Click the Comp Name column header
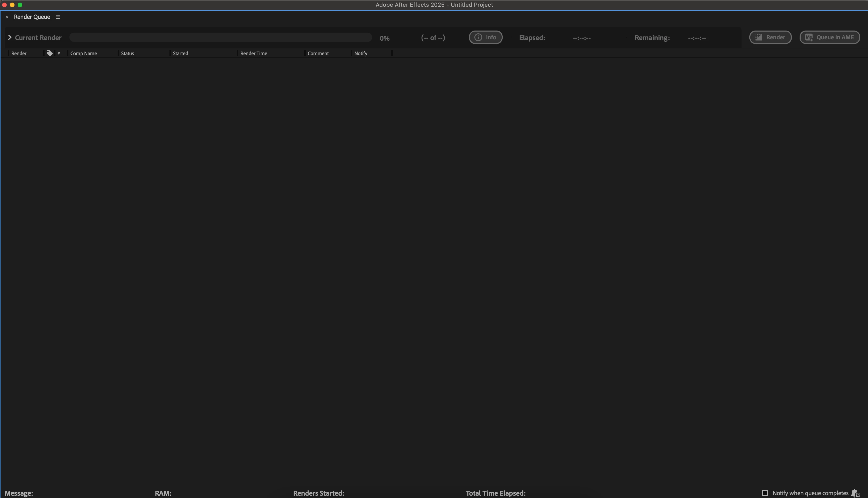Image resolution: width=868 pixels, height=498 pixels. coord(83,53)
